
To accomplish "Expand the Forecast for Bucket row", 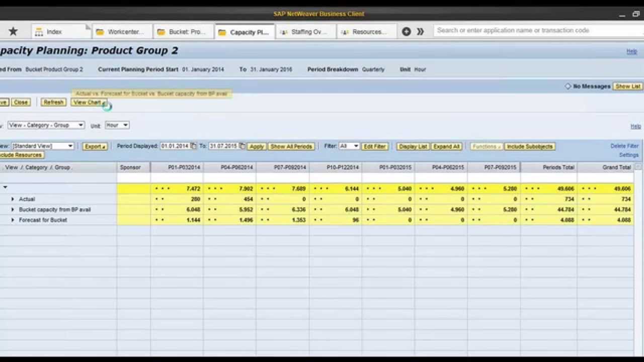I will click(x=13, y=220).
